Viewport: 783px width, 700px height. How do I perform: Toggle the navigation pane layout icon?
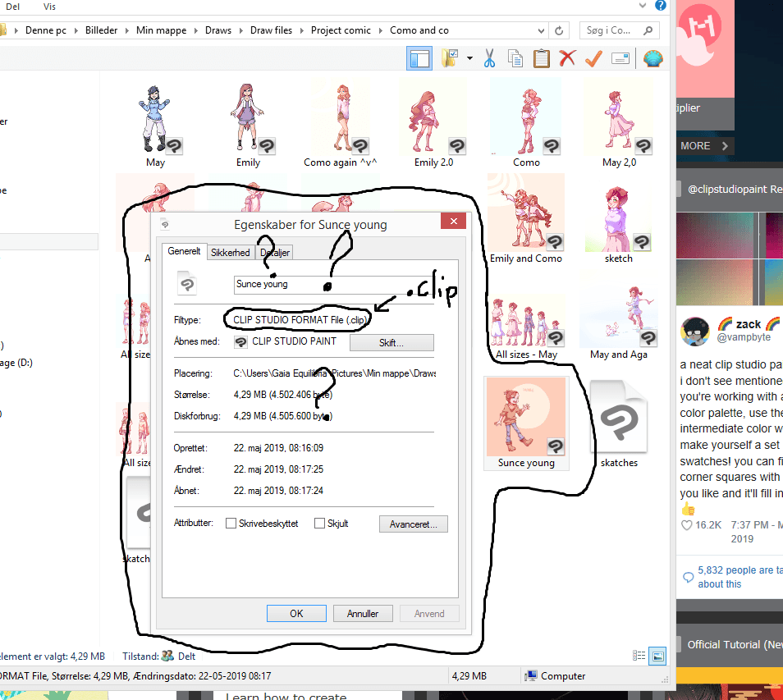pos(419,59)
